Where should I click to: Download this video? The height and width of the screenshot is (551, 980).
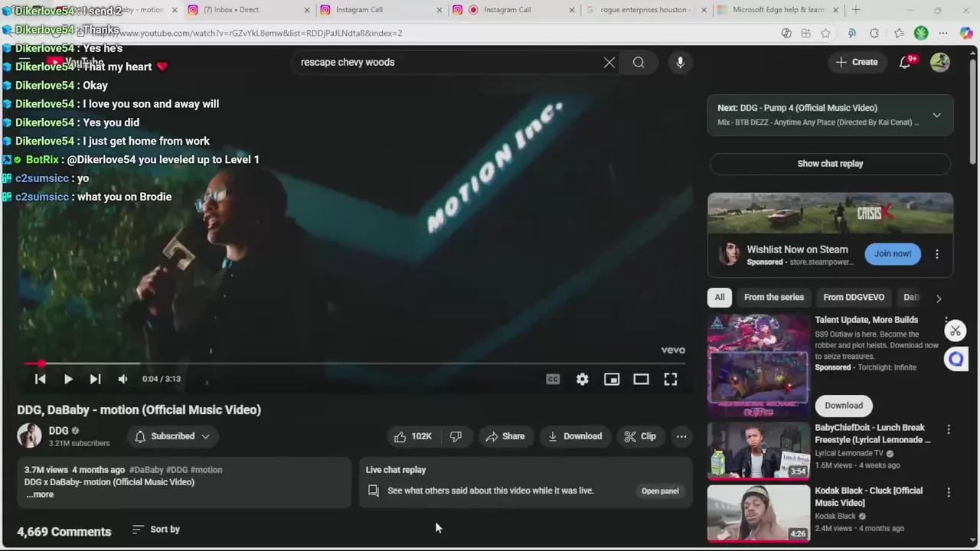click(x=575, y=436)
